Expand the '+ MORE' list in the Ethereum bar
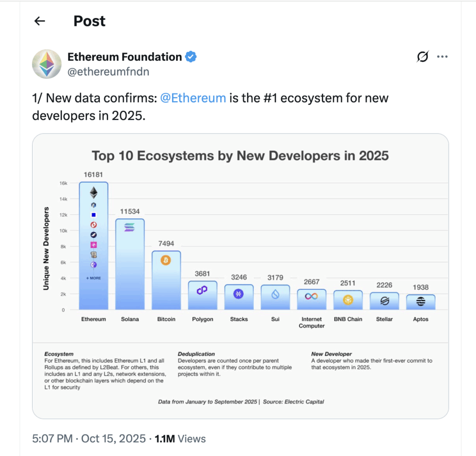 pos(93,277)
